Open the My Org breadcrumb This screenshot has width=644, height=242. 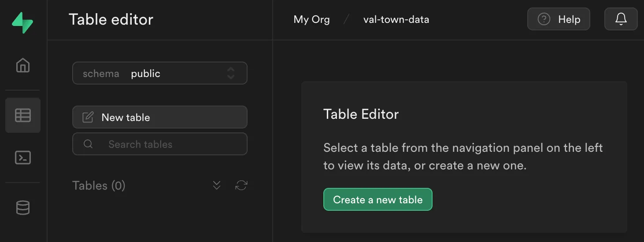[x=311, y=19]
